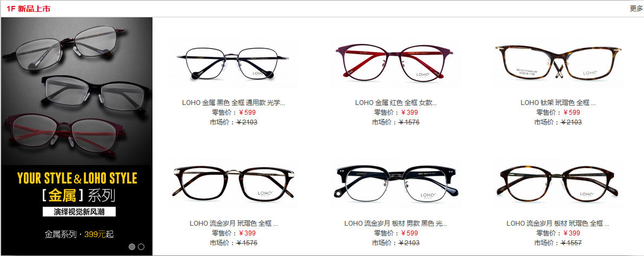Open the tortoiseshell titanium glasses image
This screenshot has width=644, height=256.
557,63
